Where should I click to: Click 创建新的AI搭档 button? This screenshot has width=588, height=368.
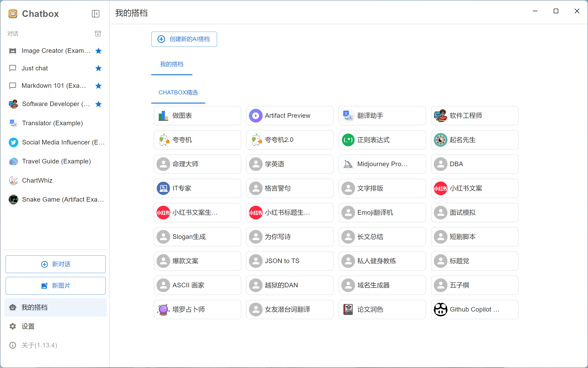coord(184,39)
